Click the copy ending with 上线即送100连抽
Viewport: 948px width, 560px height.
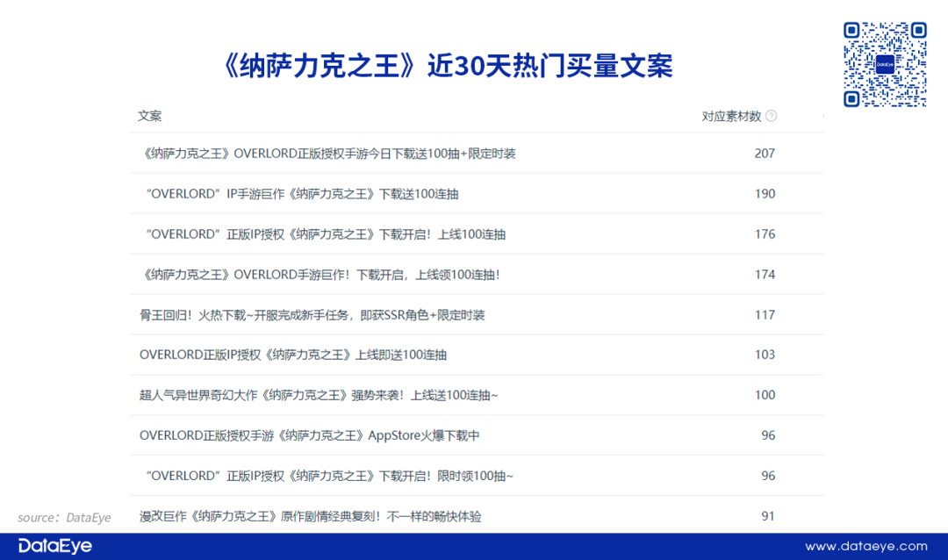[293, 355]
